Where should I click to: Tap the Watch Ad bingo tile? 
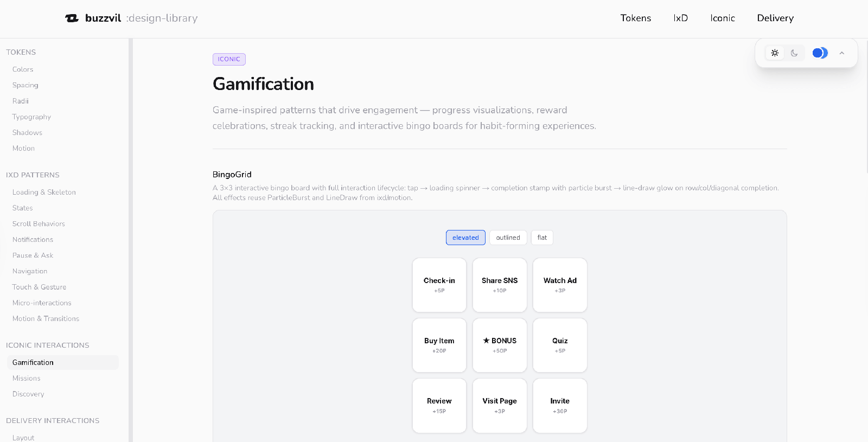pos(560,285)
